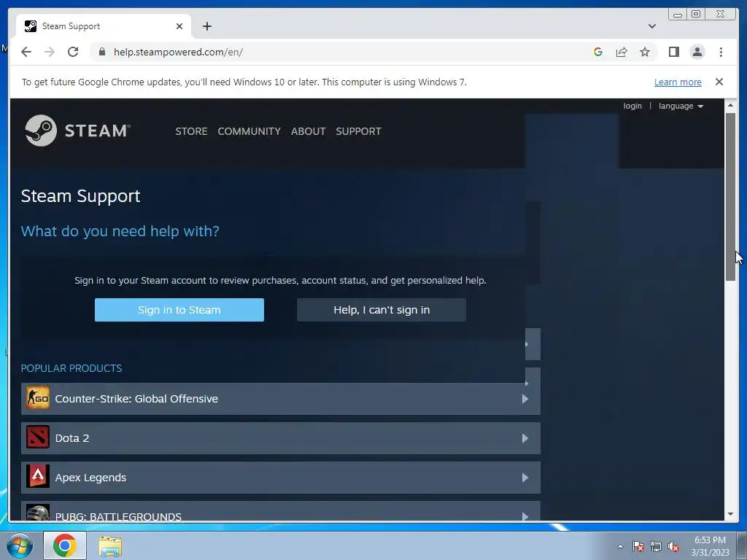Close the Steam Support tab

point(179,26)
